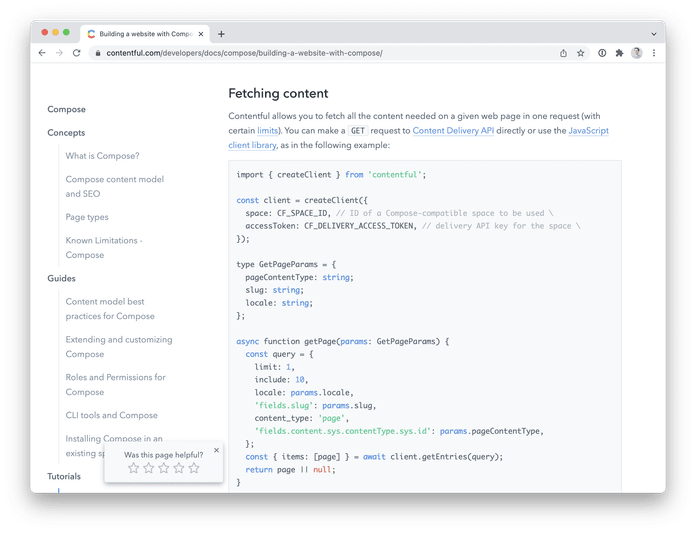Open the Chrome three-dot menu
Image resolution: width=696 pixels, height=533 pixels.
pos(653,53)
